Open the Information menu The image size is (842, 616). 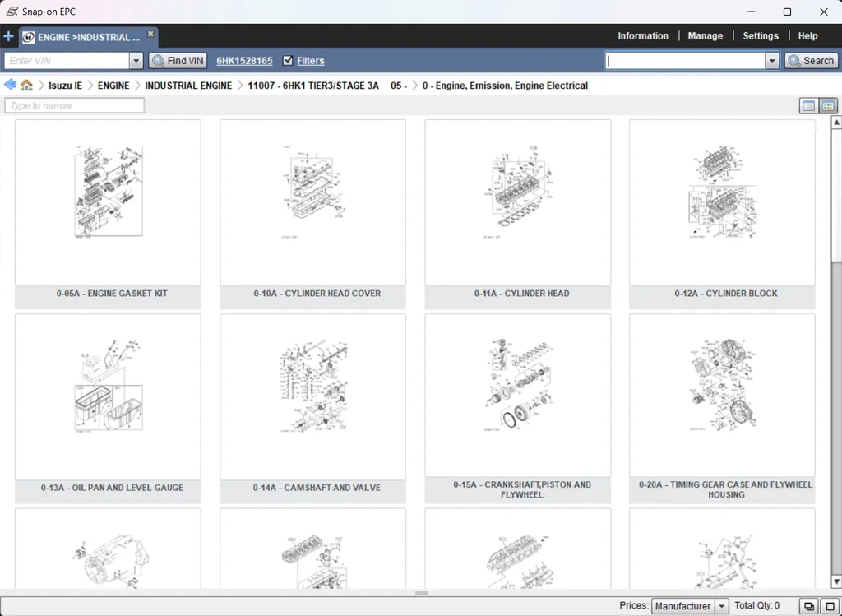tap(643, 36)
